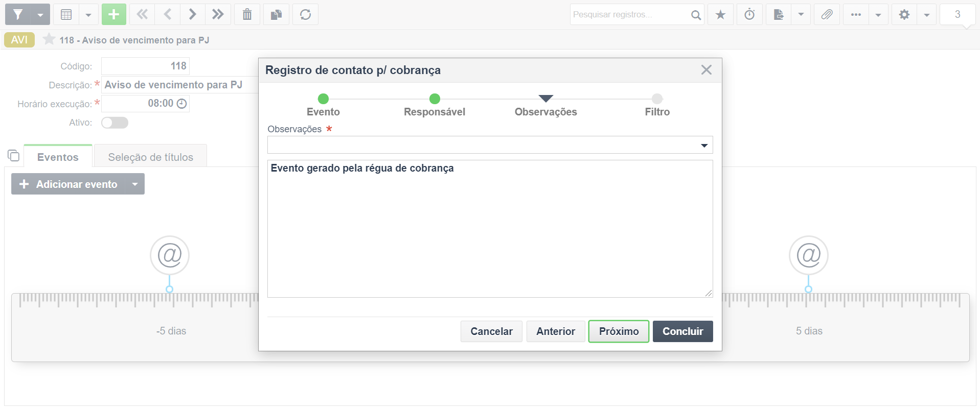Expand the Observações dropdown
Viewport: 980px width, 408px height.
click(704, 146)
